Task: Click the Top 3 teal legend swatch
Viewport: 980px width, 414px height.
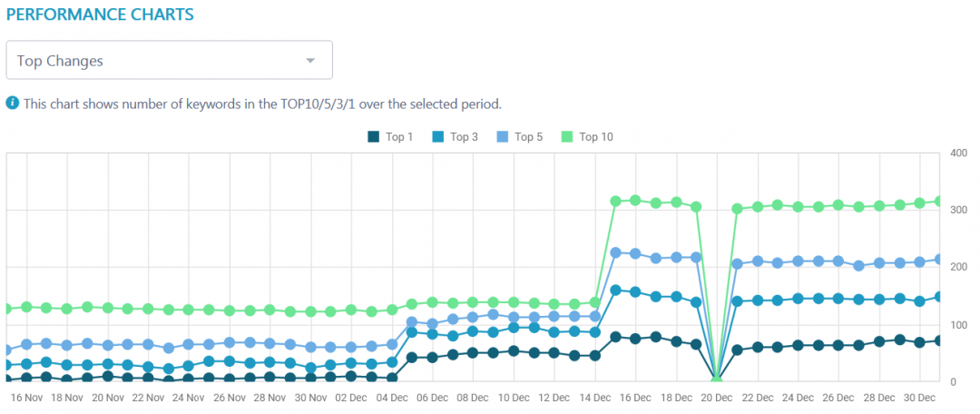Action: (x=437, y=137)
